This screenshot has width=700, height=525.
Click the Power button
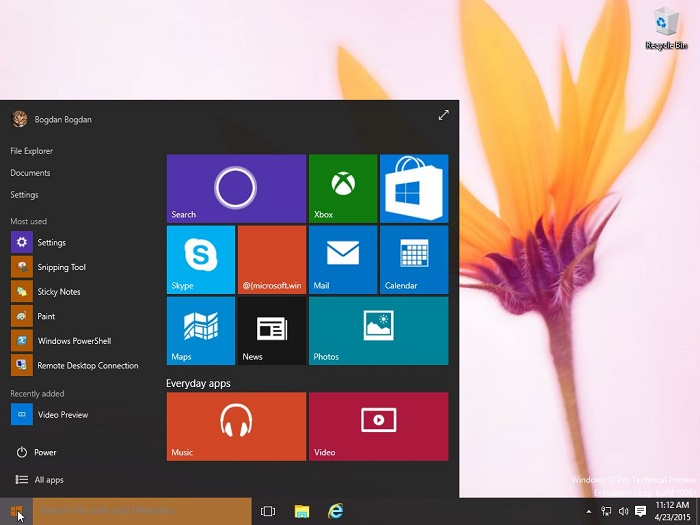pos(36,452)
